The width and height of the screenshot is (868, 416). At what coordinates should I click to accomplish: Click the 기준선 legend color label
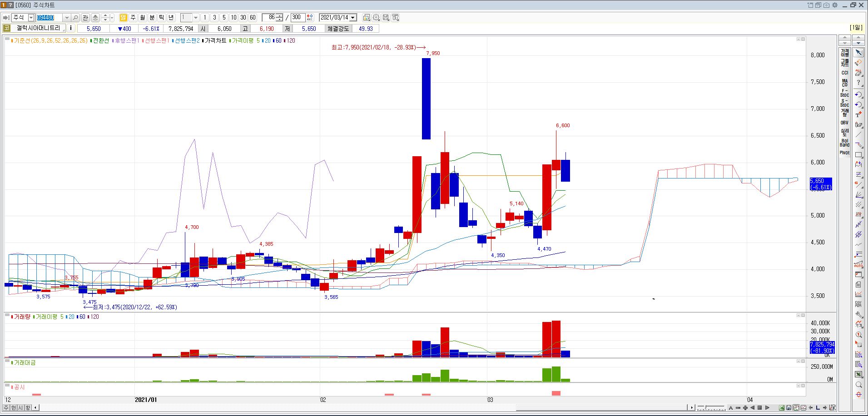pos(50,40)
